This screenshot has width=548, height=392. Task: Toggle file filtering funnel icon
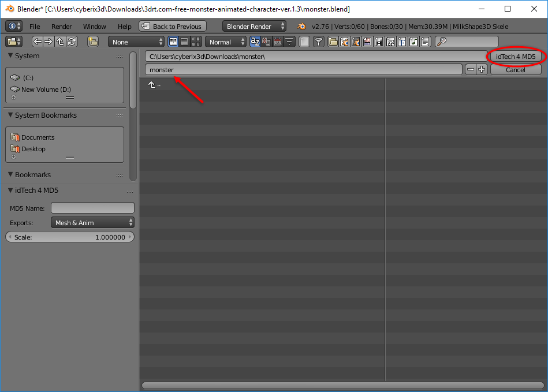tap(319, 42)
